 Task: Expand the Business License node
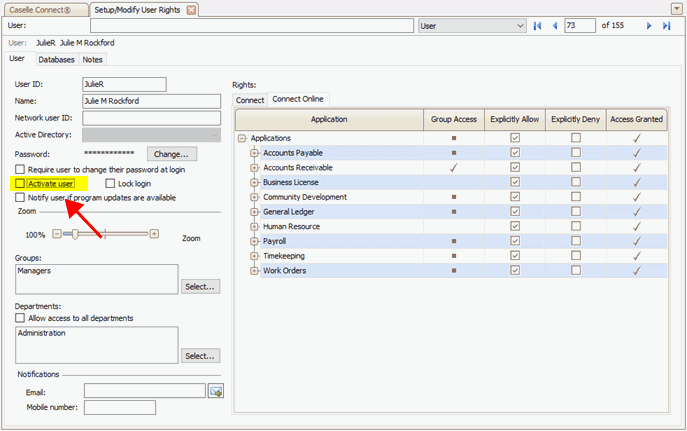coord(254,182)
